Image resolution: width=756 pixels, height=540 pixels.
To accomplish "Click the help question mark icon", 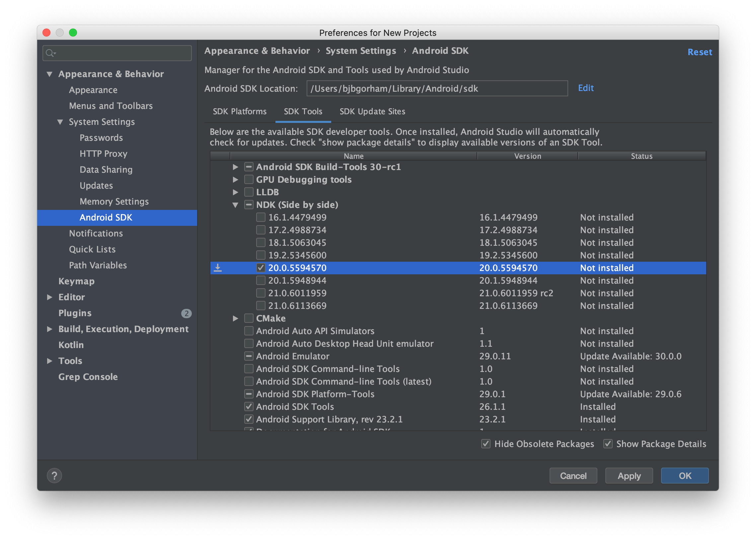I will (x=54, y=476).
